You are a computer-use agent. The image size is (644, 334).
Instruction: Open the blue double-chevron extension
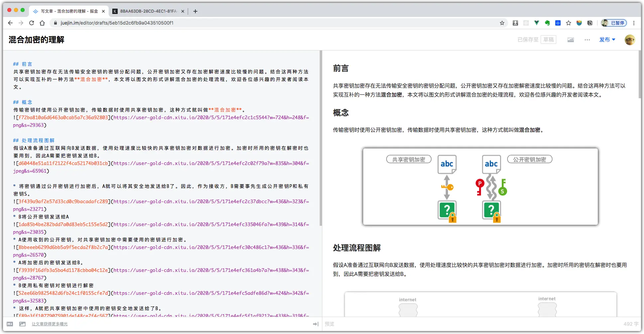click(x=558, y=23)
